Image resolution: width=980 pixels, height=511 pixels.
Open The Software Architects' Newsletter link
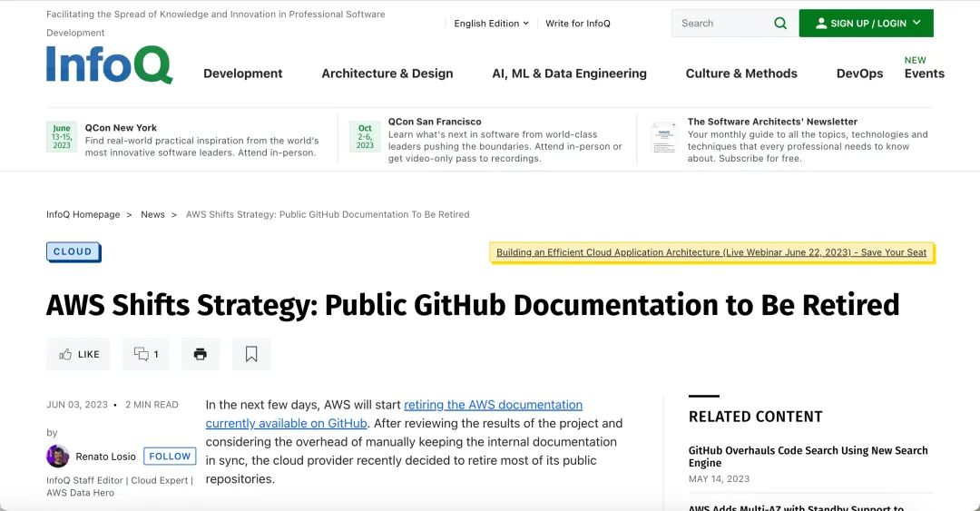[772, 122]
